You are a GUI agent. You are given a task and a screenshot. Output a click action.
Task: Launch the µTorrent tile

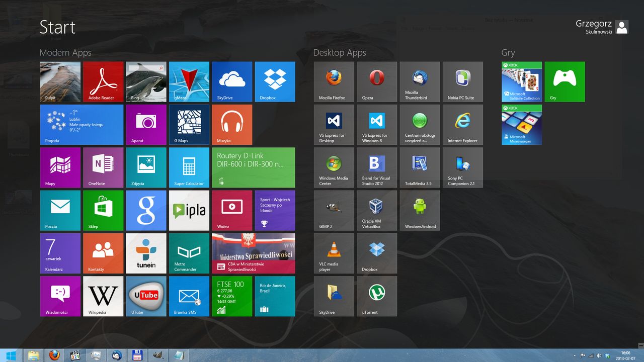[377, 296]
